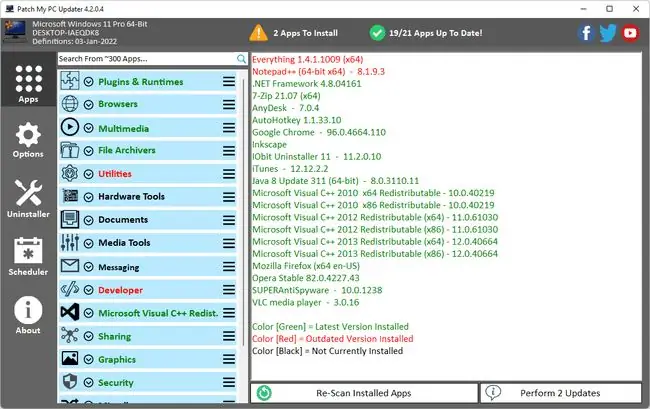Click '2 Apps To Install' status text
Viewport: 650px width, 409px height.
coord(306,33)
